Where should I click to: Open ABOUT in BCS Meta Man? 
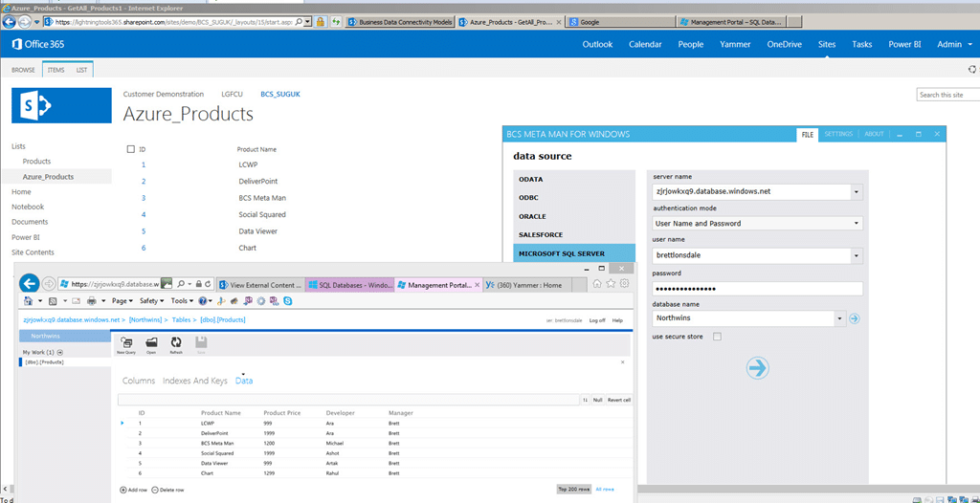[x=875, y=134]
